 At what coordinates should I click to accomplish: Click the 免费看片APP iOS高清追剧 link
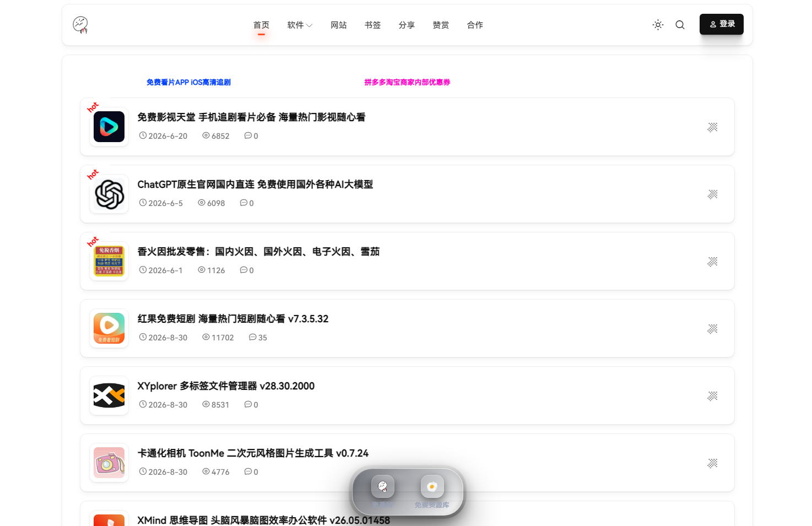(x=188, y=82)
